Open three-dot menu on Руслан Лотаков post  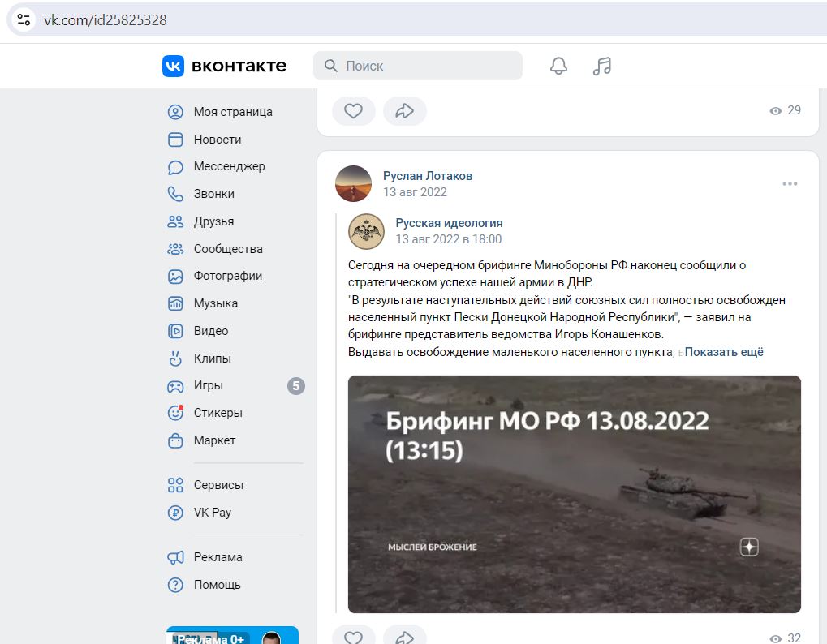point(790,183)
